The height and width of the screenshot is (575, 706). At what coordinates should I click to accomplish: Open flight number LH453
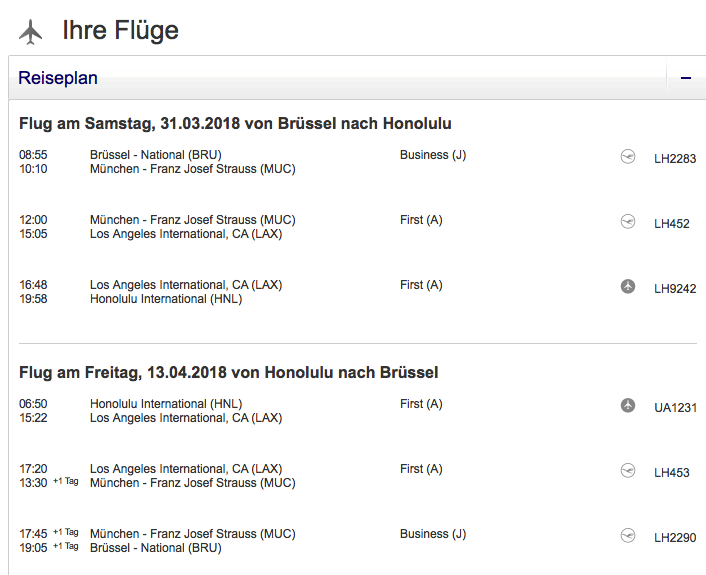pyautogui.click(x=672, y=473)
